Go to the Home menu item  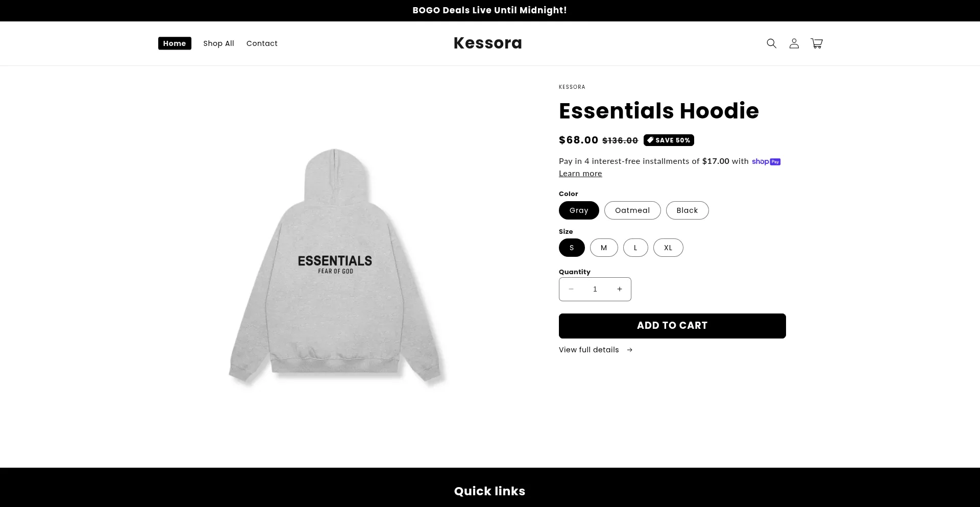click(x=175, y=43)
